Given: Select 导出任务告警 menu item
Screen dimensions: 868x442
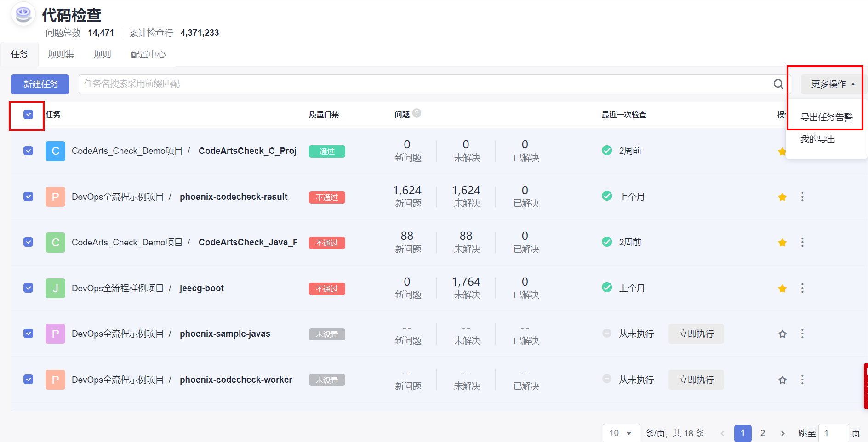Looking at the screenshot, I should [827, 117].
